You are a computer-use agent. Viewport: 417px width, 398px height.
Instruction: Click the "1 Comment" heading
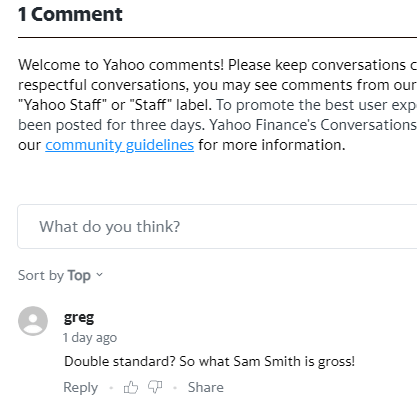pos(70,15)
